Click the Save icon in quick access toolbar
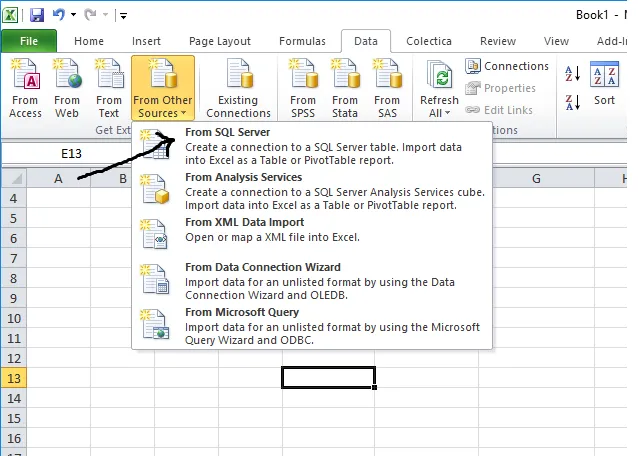Viewport: 638px width, 456px height. point(37,15)
